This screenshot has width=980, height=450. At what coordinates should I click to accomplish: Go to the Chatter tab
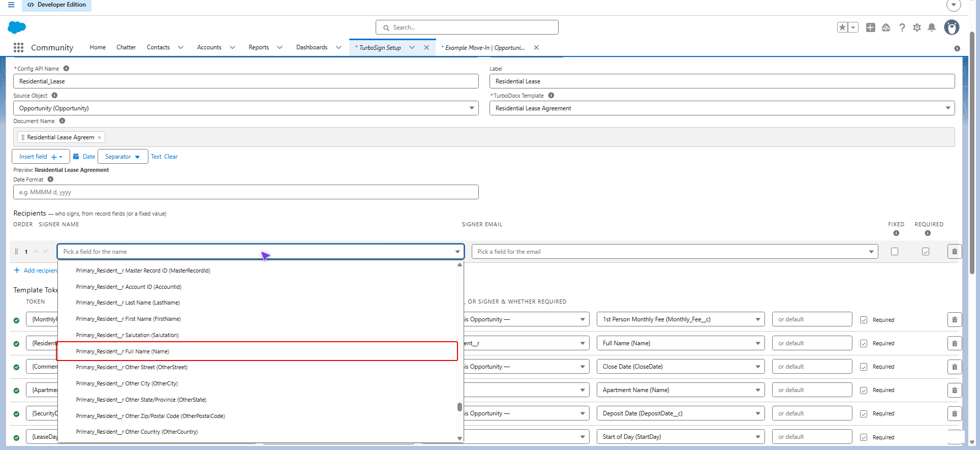pos(126,47)
